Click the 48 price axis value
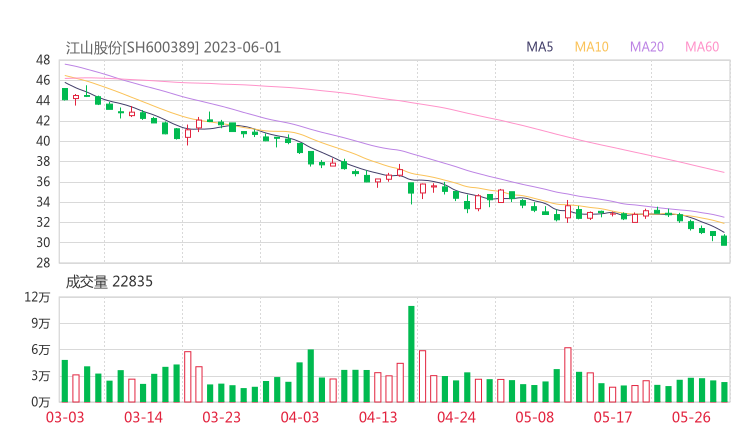This screenshot has width=740, height=440. (x=43, y=60)
